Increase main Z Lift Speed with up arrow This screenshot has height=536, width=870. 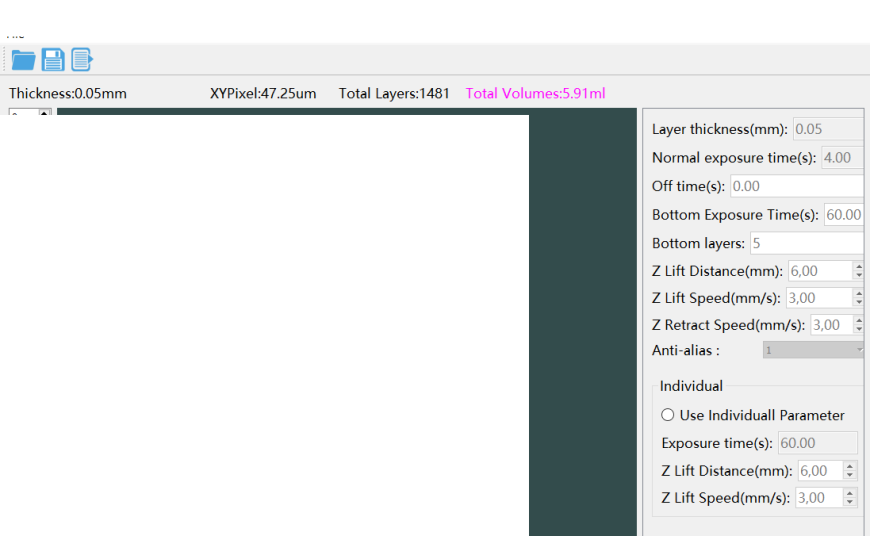pyautogui.click(x=858, y=294)
